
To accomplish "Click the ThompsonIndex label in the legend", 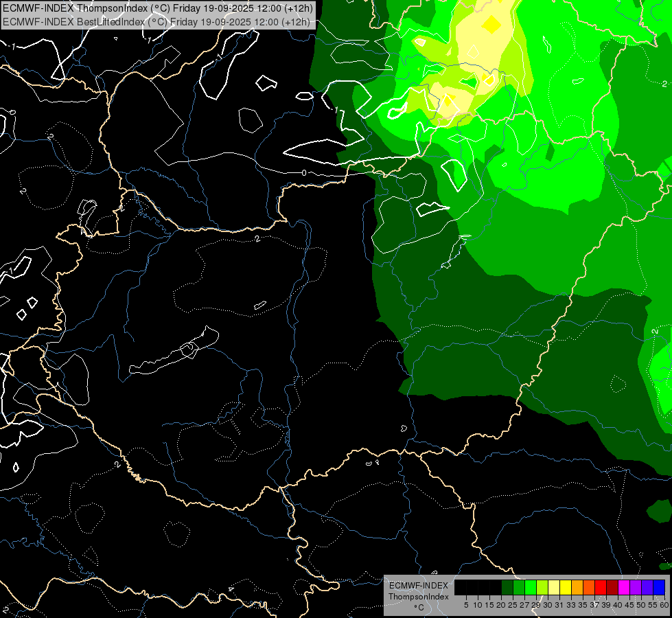I will 417,597.
